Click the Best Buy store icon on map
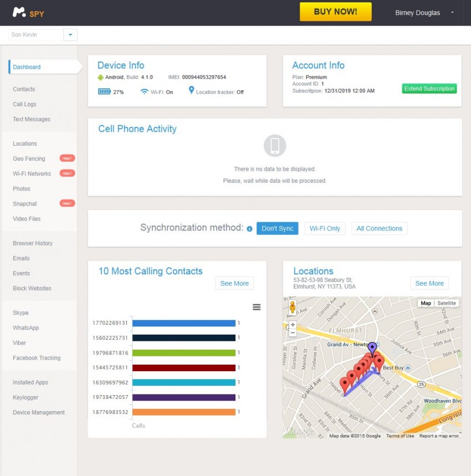The width and height of the screenshot is (471, 476). 408,367
